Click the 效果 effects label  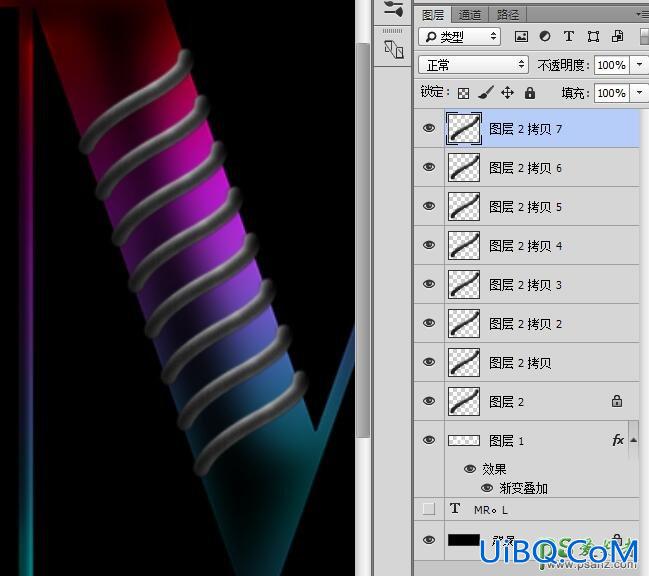(x=494, y=469)
